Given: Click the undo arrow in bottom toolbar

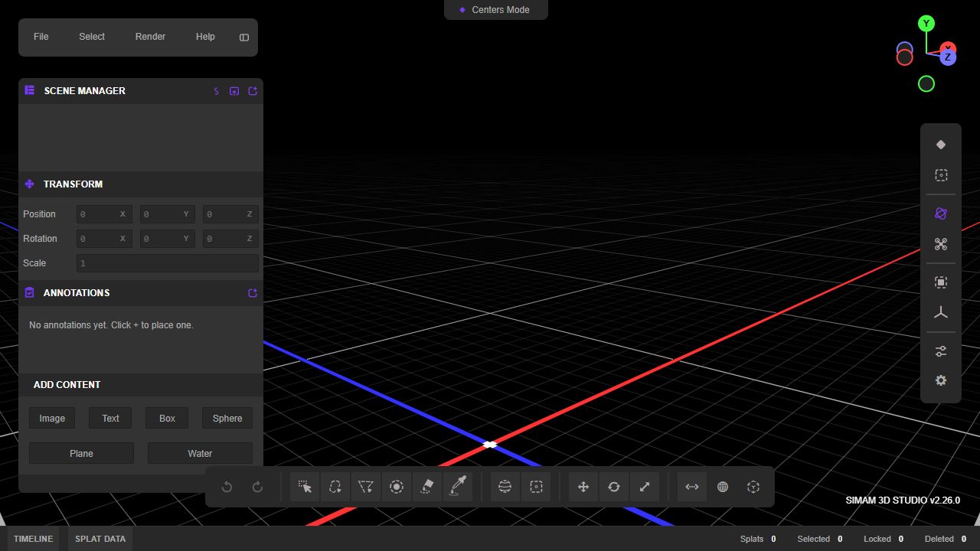Looking at the screenshot, I should click(227, 487).
